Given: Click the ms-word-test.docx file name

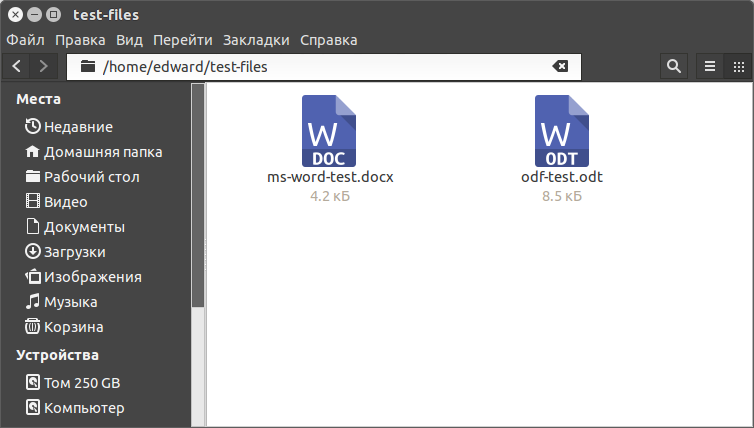Looking at the screenshot, I should tap(330, 177).
